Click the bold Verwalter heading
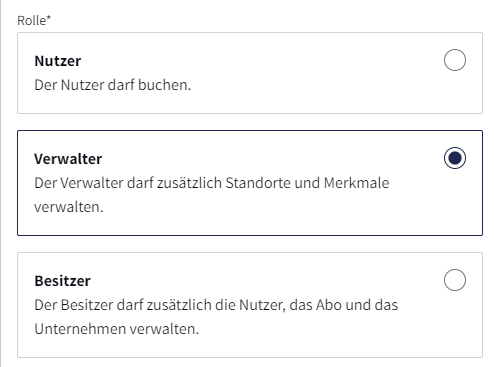The width and height of the screenshot is (494, 367). [x=68, y=159]
